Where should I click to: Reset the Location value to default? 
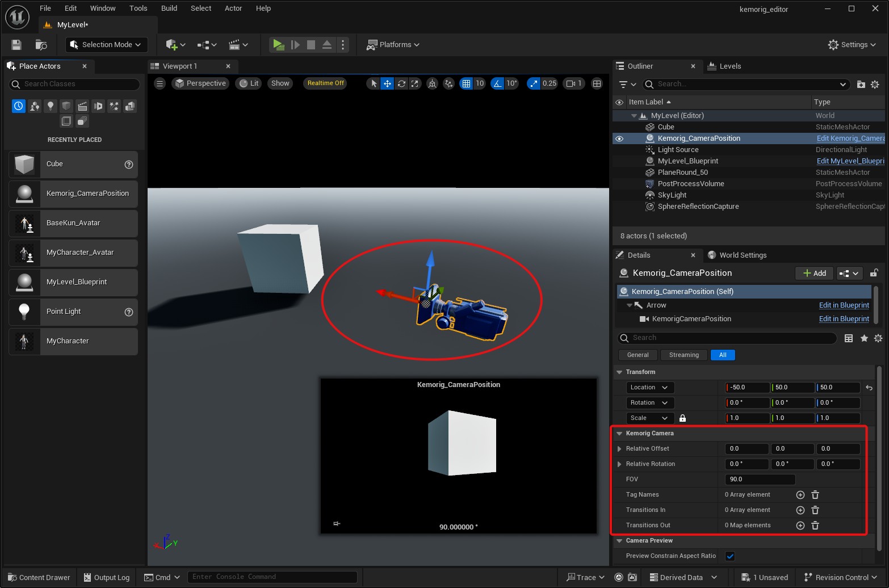pos(869,388)
